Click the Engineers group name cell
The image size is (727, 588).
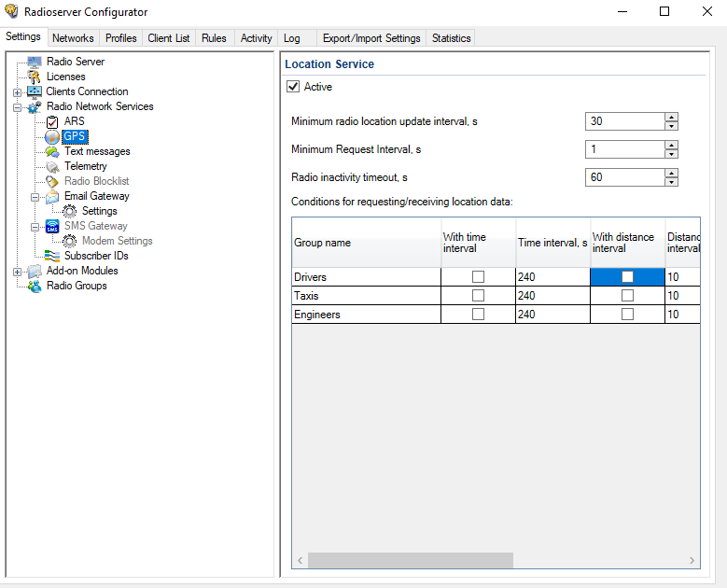(x=366, y=315)
